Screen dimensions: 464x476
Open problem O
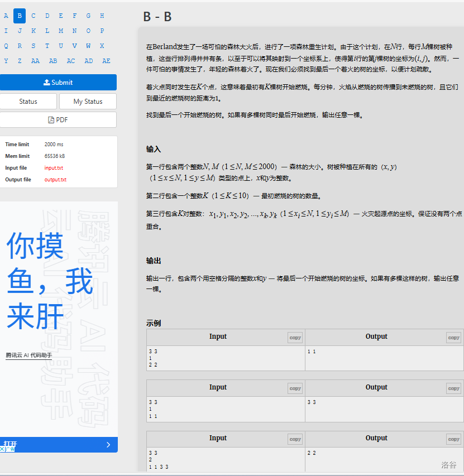(88, 31)
